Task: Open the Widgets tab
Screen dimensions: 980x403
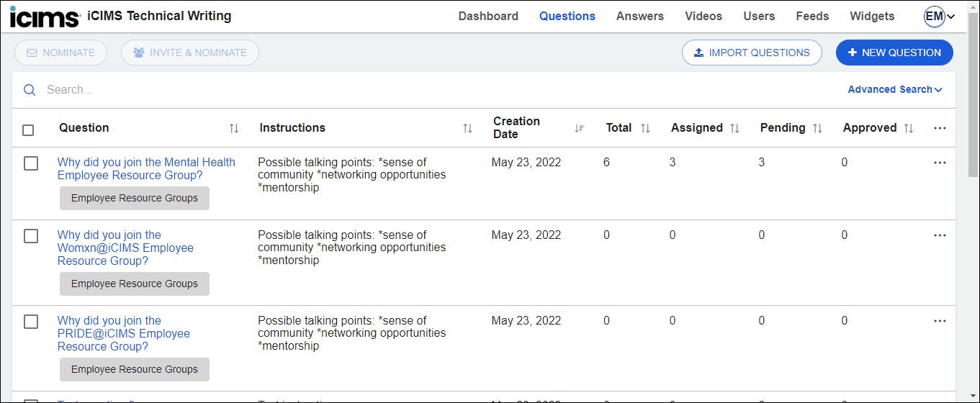Action: coord(872,16)
